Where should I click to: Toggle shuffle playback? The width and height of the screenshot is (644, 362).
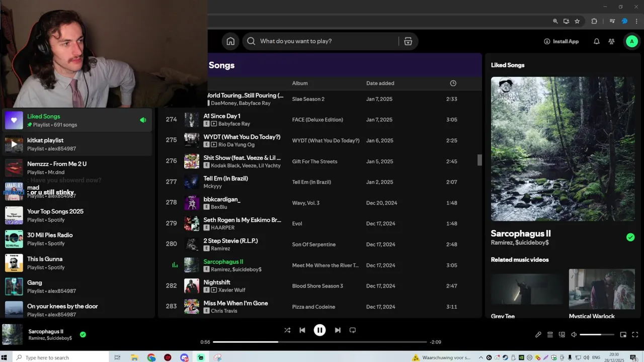pyautogui.click(x=287, y=330)
